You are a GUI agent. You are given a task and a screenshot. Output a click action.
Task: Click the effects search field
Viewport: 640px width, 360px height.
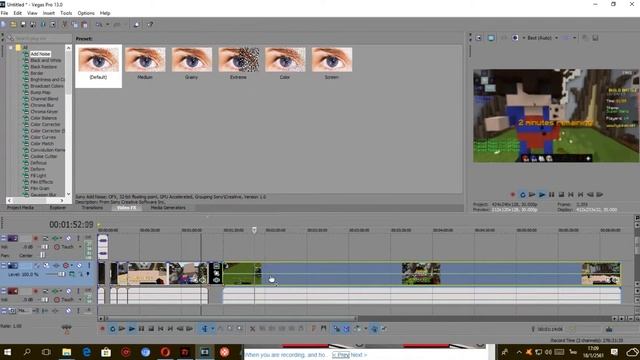43,38
